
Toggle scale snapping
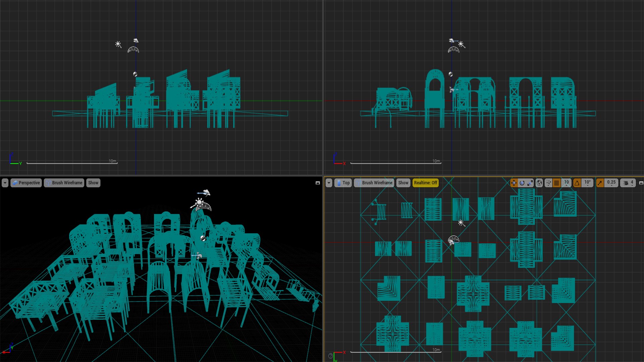click(x=600, y=183)
